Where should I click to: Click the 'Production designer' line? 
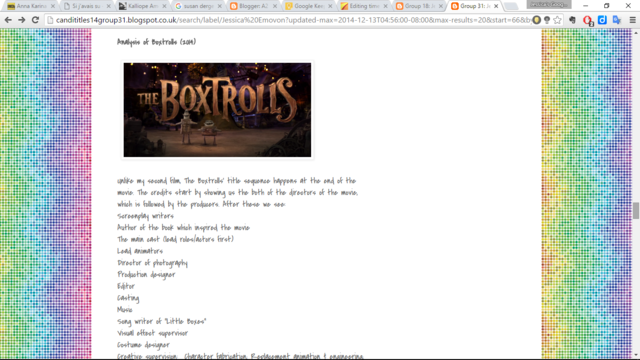tap(146, 275)
